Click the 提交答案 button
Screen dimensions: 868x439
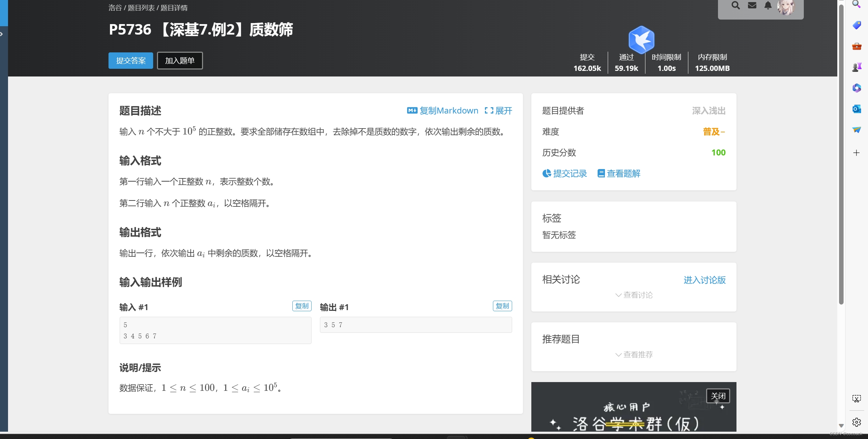click(x=131, y=60)
